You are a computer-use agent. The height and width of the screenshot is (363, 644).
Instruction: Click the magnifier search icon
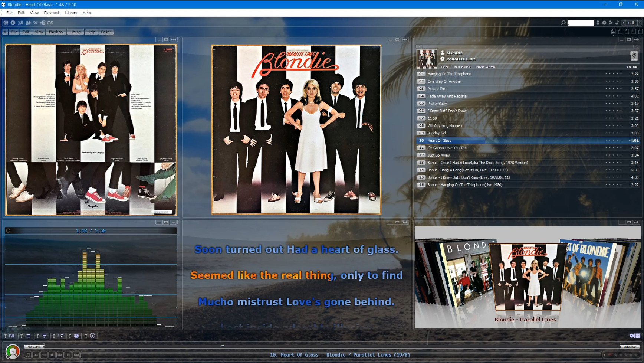(563, 23)
